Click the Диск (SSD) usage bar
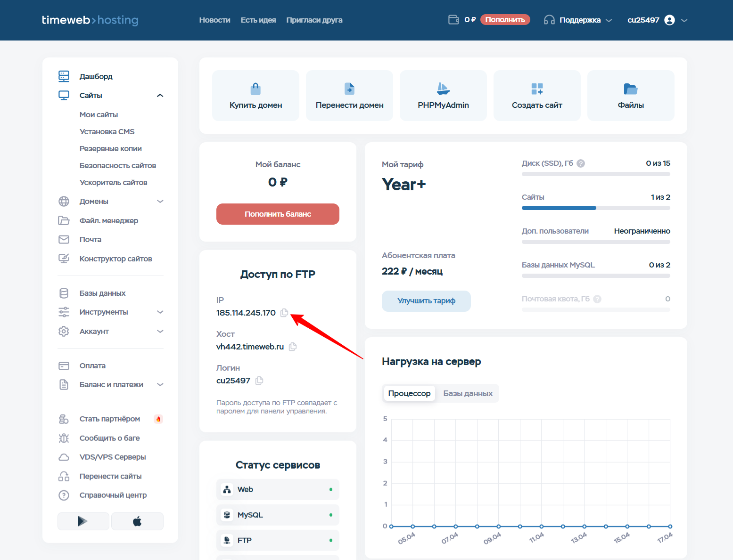 pyautogui.click(x=596, y=174)
